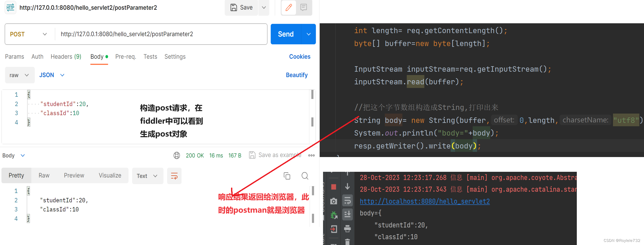644x245 pixels.
Task: Toggle word wrap in the response viewer
Action: pyautogui.click(x=174, y=176)
